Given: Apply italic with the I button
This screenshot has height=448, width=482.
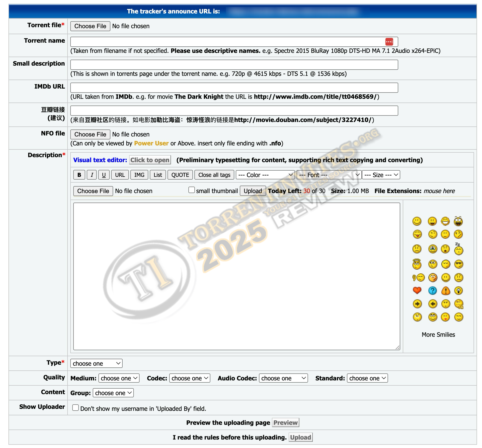Looking at the screenshot, I should coord(92,175).
